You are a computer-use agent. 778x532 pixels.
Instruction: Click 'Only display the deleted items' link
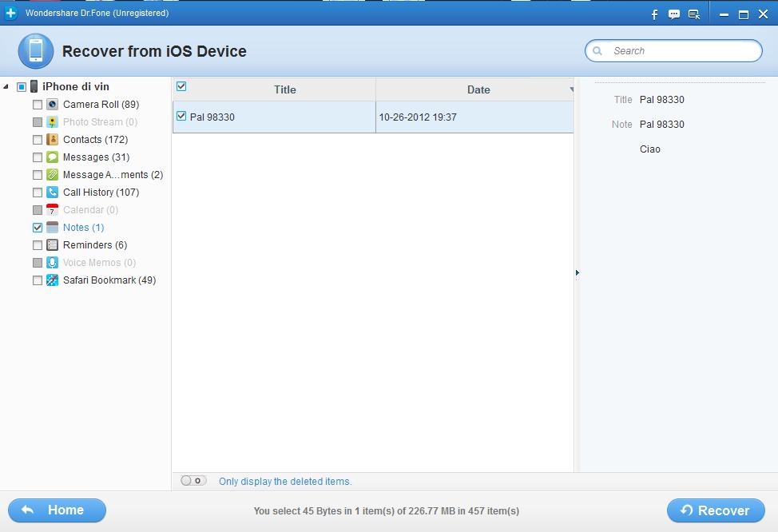point(285,482)
